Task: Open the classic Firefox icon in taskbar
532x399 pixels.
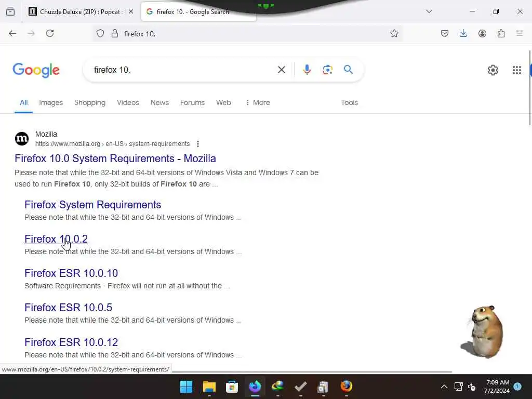Action: tap(346, 386)
